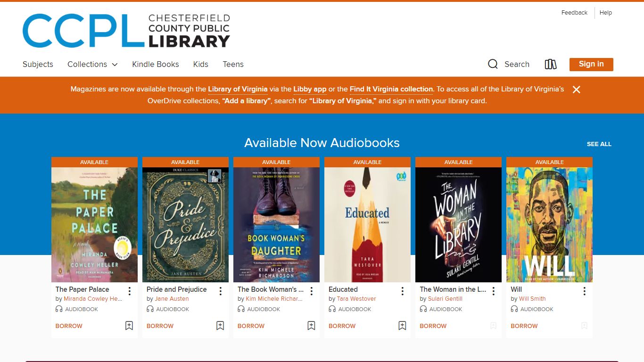The image size is (644, 362).
Task: Borrow Will audiobook
Action: point(524,326)
